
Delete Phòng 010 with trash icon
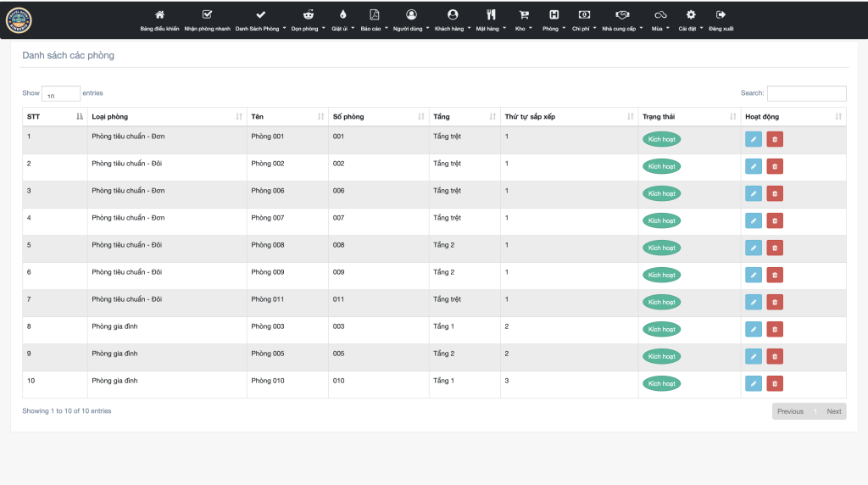coord(775,384)
